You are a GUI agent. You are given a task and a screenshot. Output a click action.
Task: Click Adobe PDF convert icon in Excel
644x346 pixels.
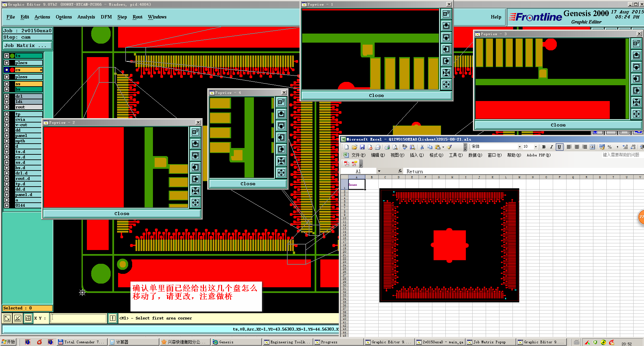click(346, 163)
